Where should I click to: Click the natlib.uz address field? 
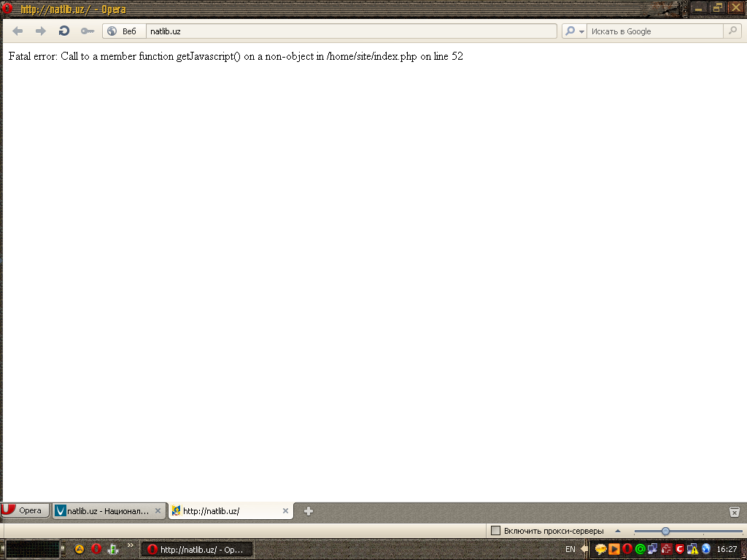[350, 31]
